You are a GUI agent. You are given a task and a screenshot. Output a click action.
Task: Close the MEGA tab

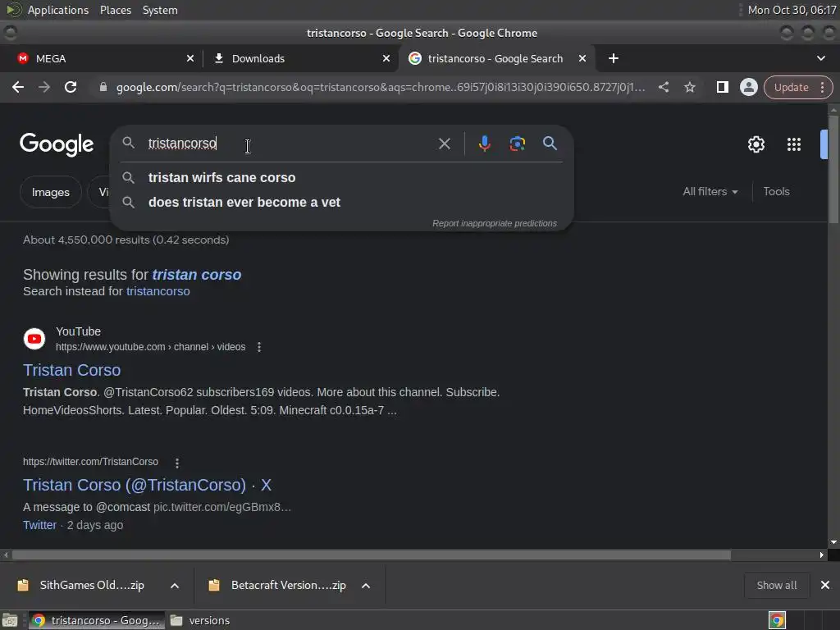click(x=190, y=58)
